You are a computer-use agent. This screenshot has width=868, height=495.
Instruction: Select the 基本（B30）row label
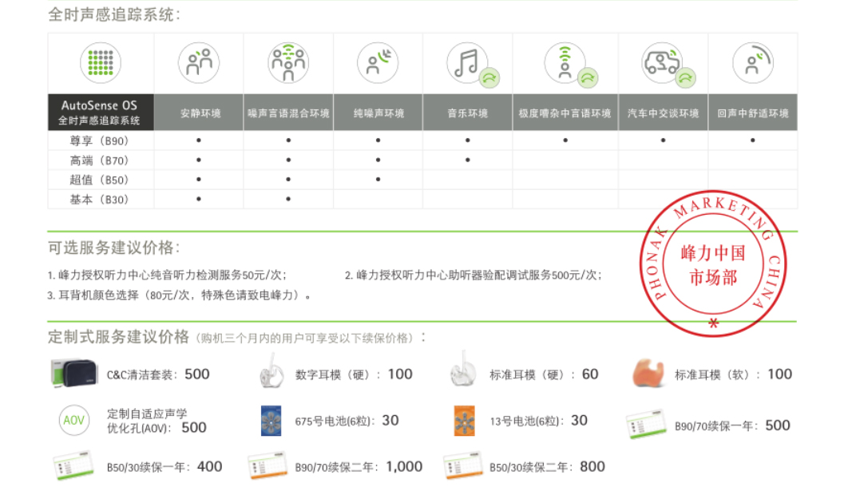click(x=100, y=200)
